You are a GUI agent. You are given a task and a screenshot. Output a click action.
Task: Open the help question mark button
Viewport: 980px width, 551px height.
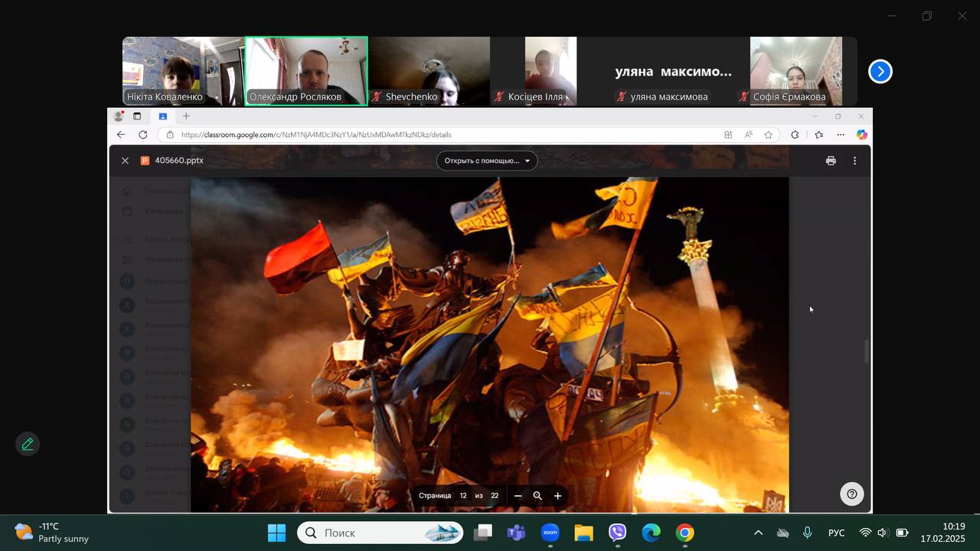coord(851,494)
